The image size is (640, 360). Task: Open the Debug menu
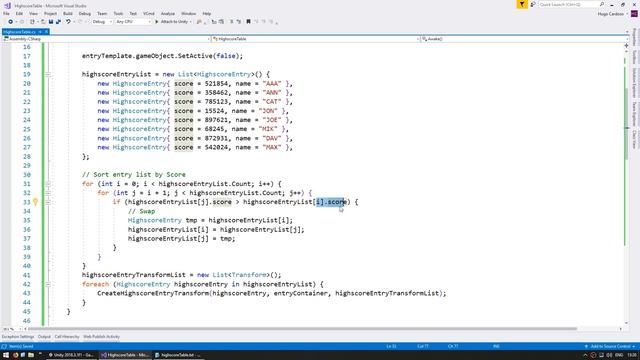(x=84, y=13)
